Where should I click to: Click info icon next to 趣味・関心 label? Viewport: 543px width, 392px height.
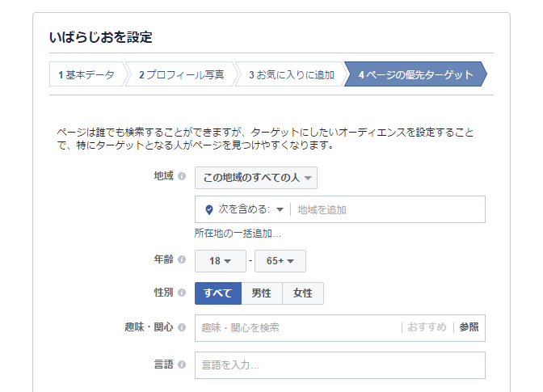coord(182,327)
